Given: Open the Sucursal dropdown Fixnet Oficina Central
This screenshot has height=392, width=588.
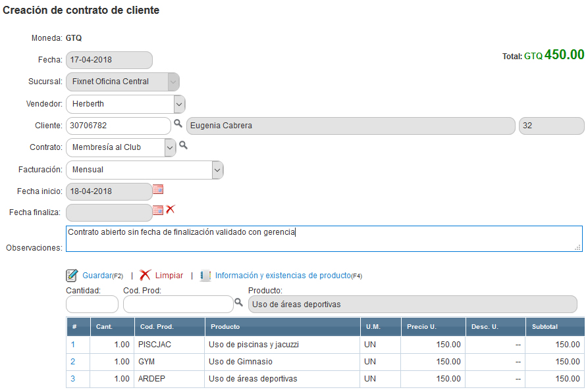Looking at the screenshot, I should 173,82.
